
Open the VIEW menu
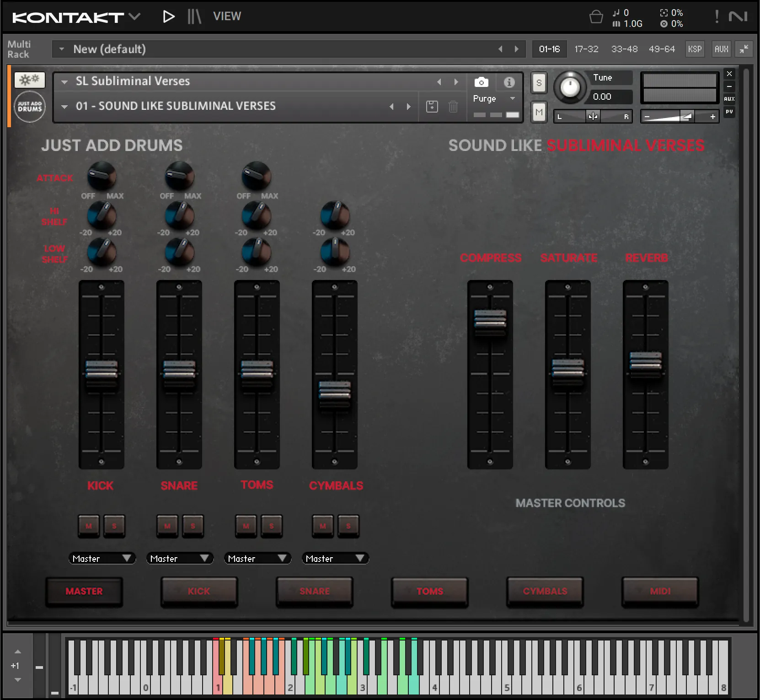click(x=227, y=16)
